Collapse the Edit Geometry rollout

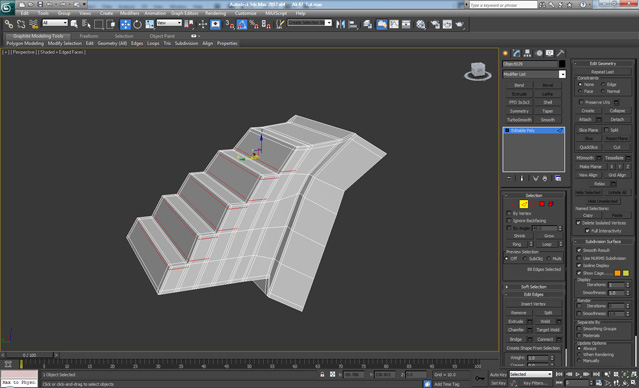[603, 63]
